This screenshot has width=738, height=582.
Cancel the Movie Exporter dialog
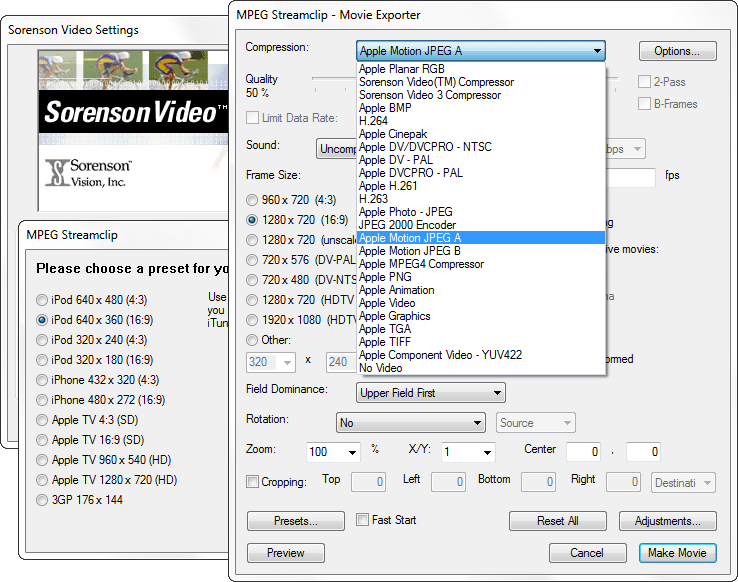(x=587, y=553)
